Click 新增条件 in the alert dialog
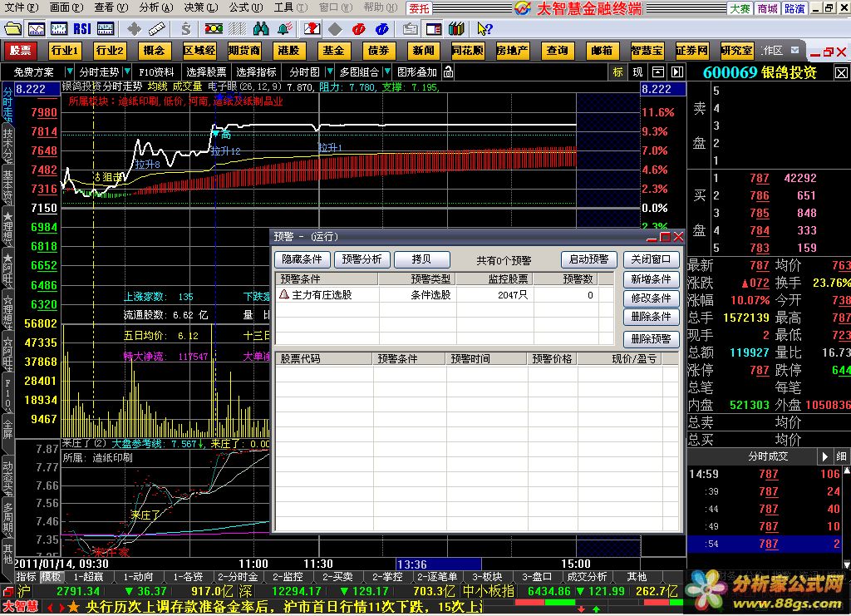The image size is (851, 616). coord(651,279)
